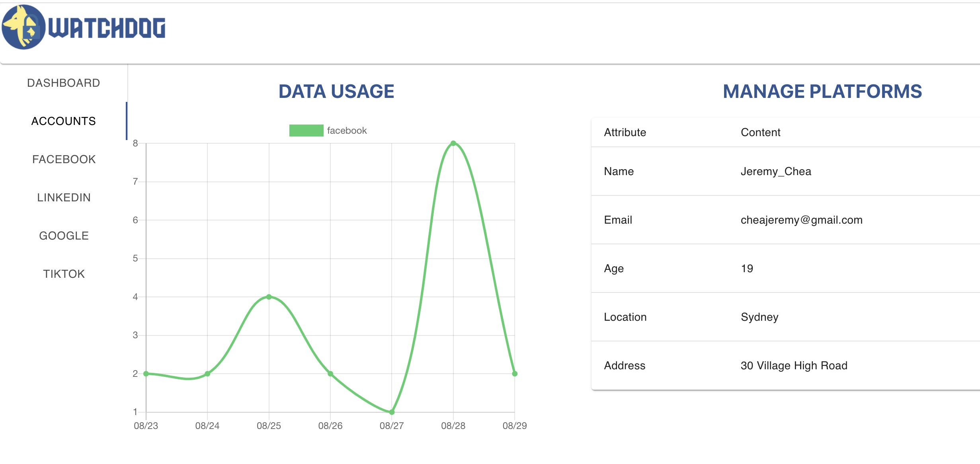
Task: Click the 08/28 peak data point
Action: [x=453, y=143]
